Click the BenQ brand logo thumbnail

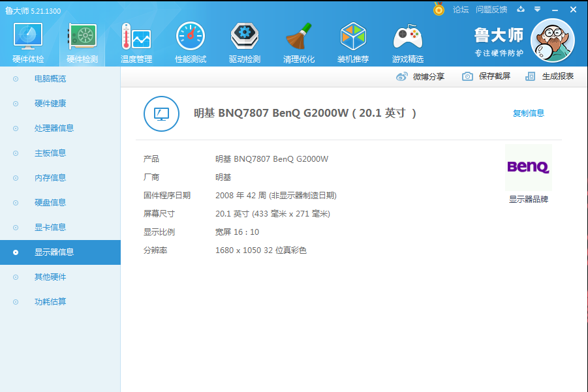coord(528,169)
